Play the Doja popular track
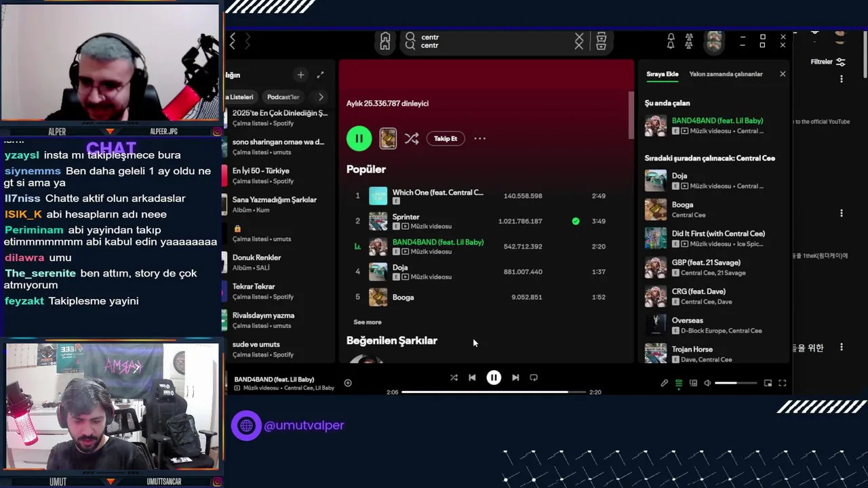Image resolution: width=868 pixels, height=488 pixels. click(x=486, y=272)
